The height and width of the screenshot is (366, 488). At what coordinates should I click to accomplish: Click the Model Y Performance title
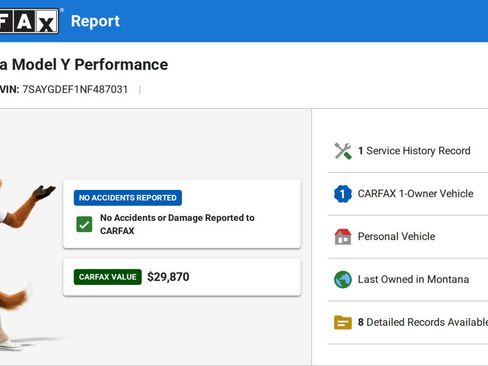(84, 64)
